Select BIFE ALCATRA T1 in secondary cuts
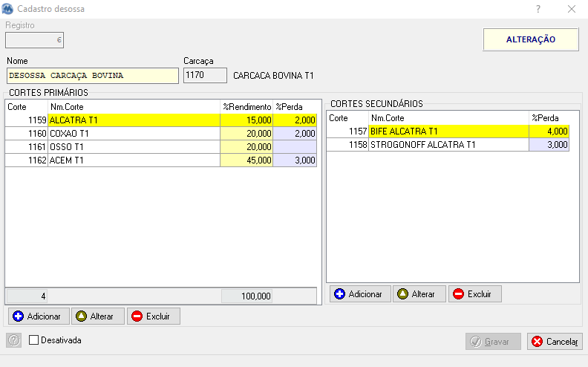 [449, 131]
